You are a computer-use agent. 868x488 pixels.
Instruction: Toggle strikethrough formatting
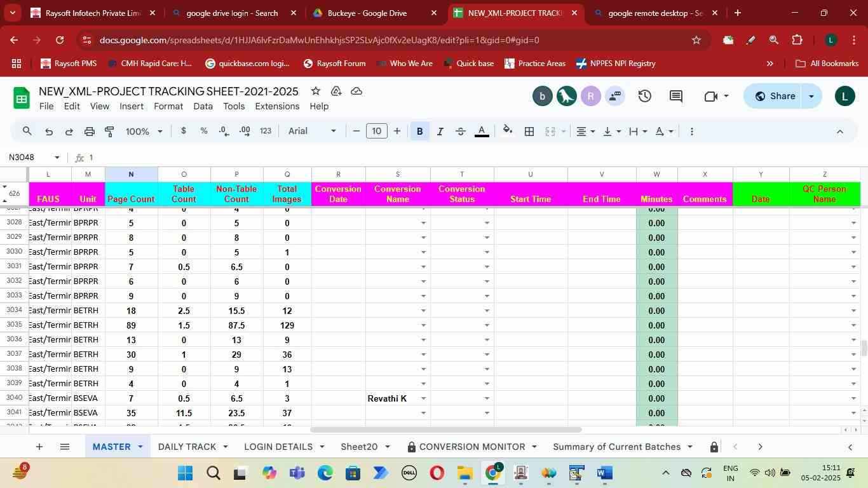coord(461,132)
